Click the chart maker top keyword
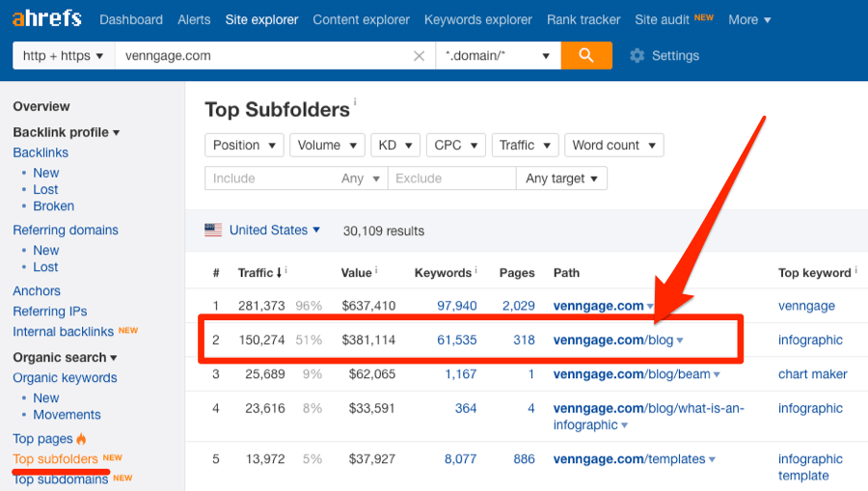This screenshot has height=491, width=868. pyautogui.click(x=813, y=374)
